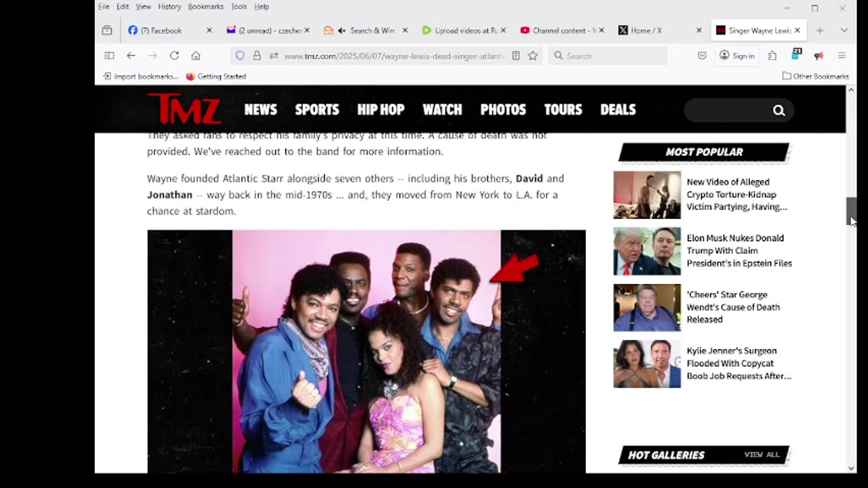
Task: Open the Firefox application menu
Action: tap(842, 56)
